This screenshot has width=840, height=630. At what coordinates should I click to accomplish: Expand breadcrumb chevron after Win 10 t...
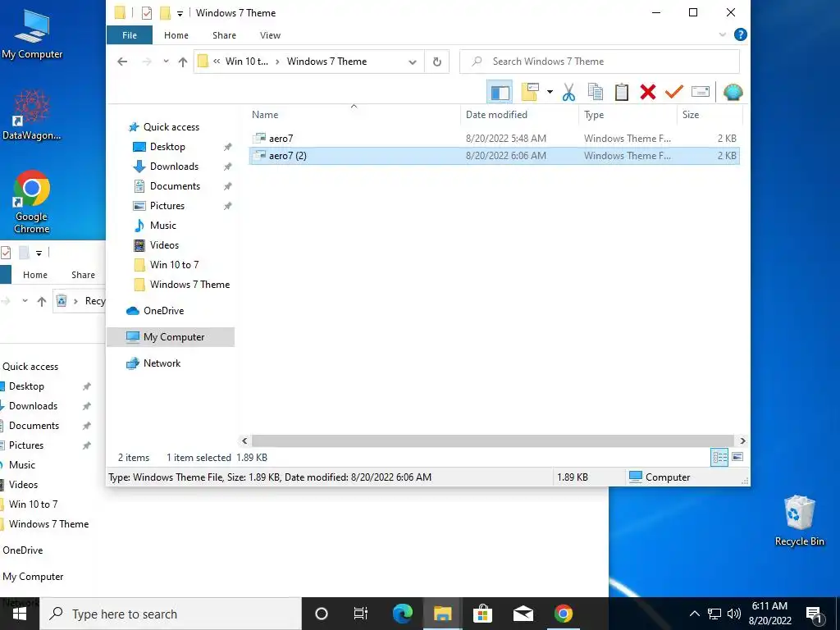coord(277,62)
